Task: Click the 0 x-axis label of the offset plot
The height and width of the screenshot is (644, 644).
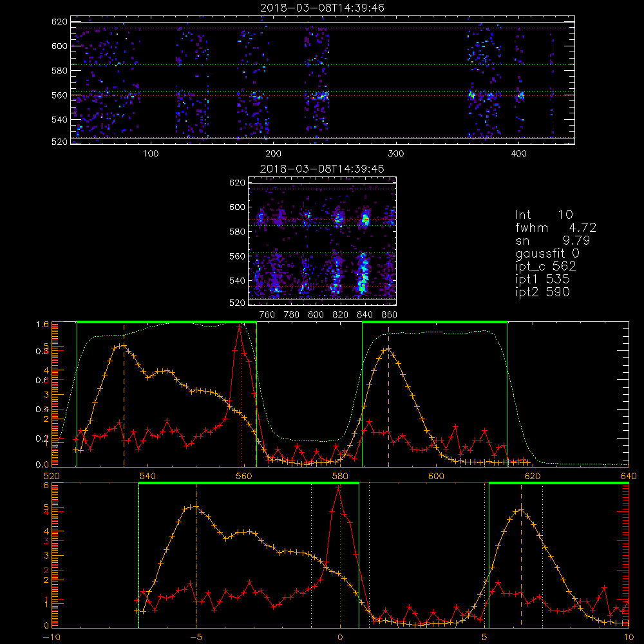Action: 340,637
